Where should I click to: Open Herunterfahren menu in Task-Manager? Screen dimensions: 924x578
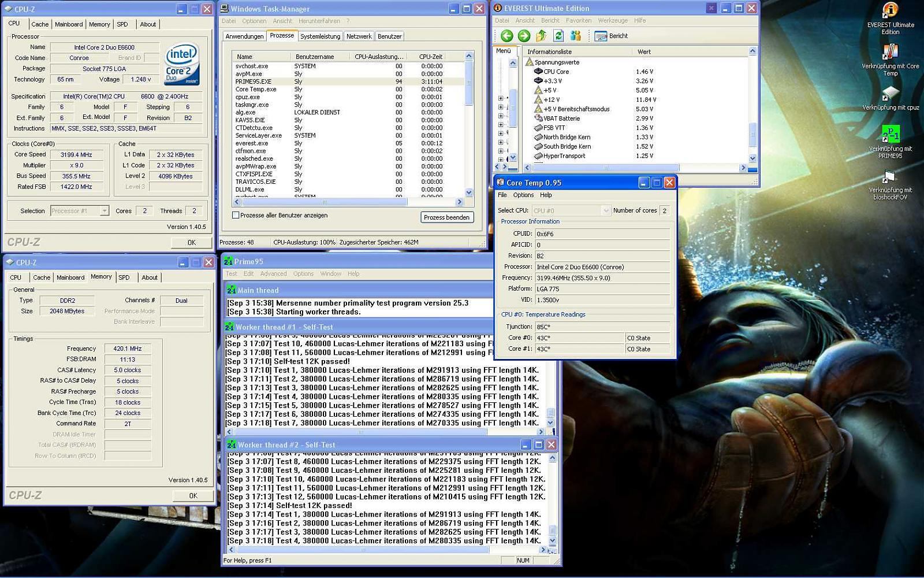point(319,21)
